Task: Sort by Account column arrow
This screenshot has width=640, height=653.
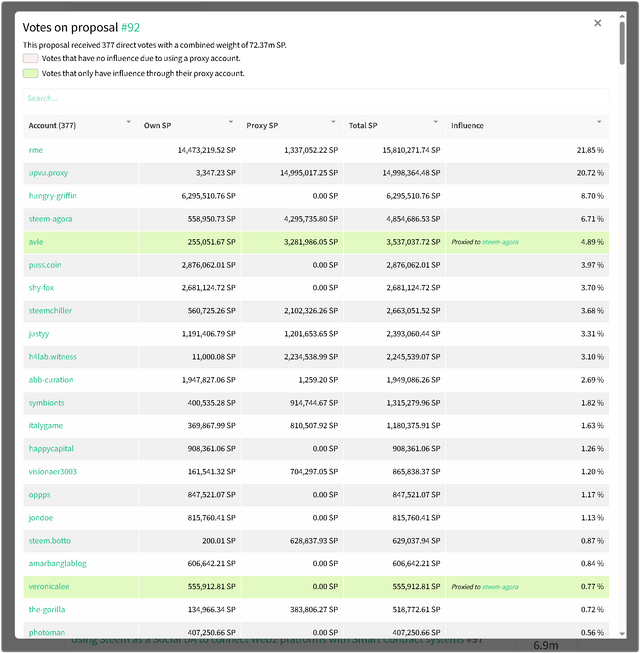Action: click(128, 122)
